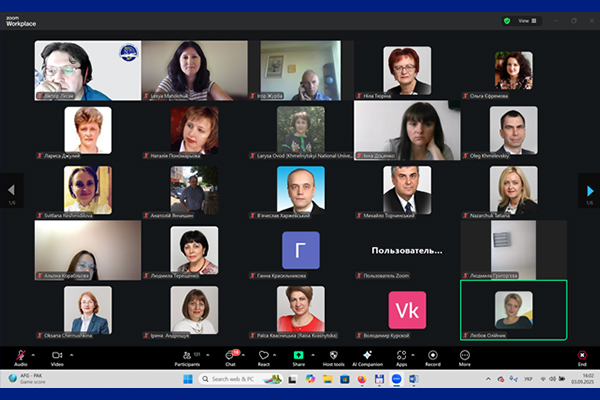Viewport: 600px width, 400px height.
Task: Open the More options menu
Action: tap(464, 355)
